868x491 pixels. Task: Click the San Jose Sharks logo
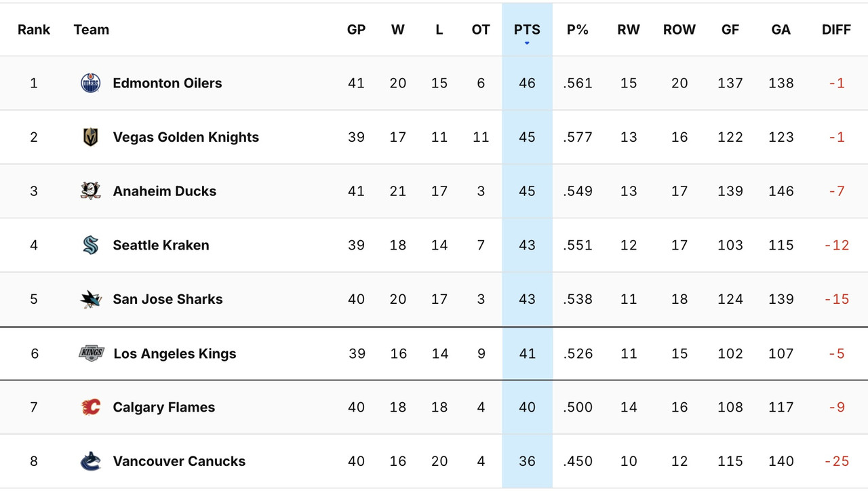90,299
